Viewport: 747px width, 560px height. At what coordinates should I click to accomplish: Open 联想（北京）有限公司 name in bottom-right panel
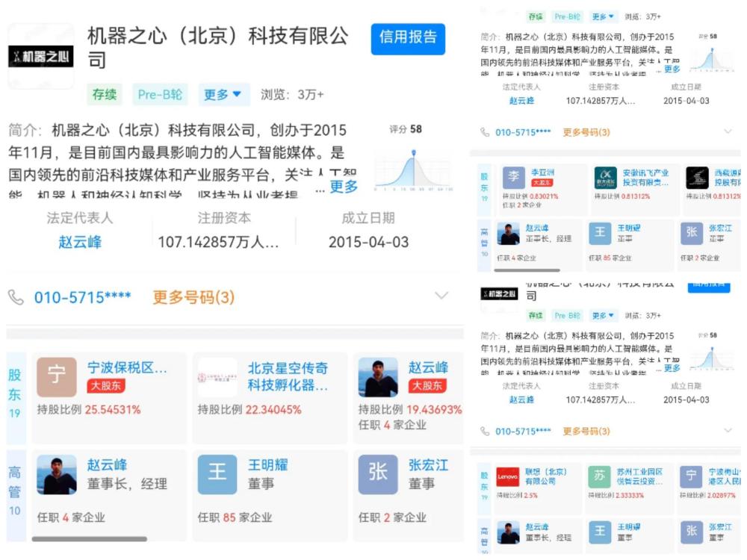[x=546, y=476]
